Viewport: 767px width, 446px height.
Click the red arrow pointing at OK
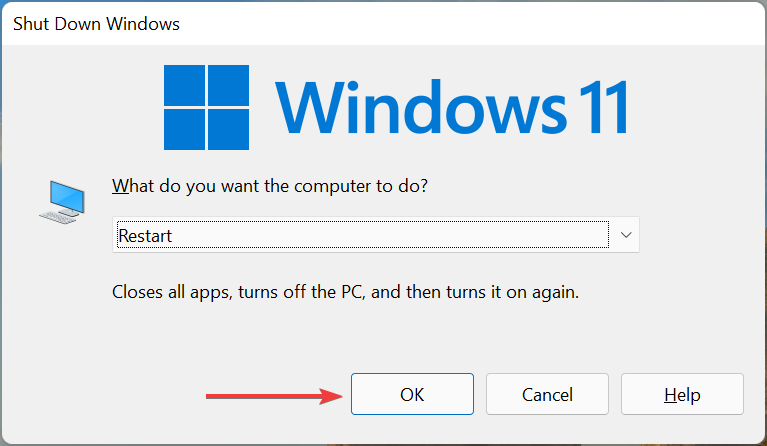(x=271, y=396)
